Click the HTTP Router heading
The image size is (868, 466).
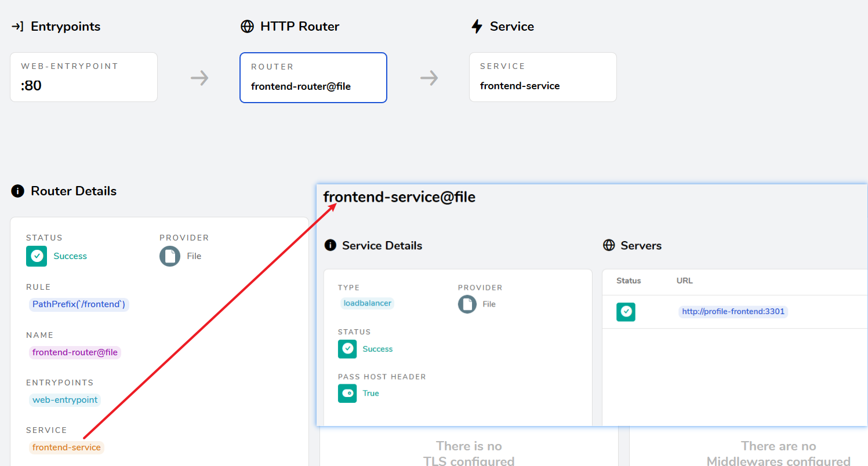[x=300, y=27]
